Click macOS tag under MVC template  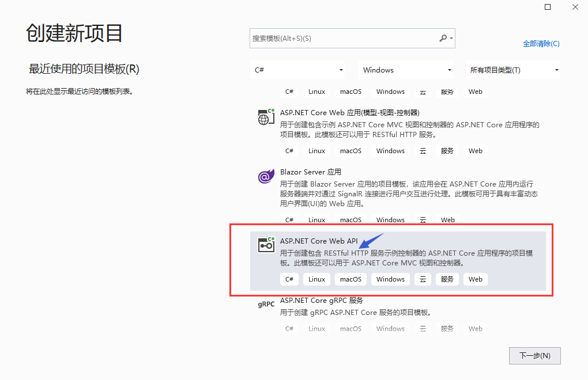pyautogui.click(x=350, y=151)
